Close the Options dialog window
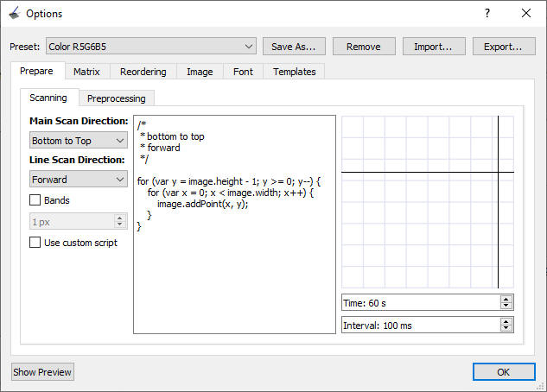 (x=526, y=14)
